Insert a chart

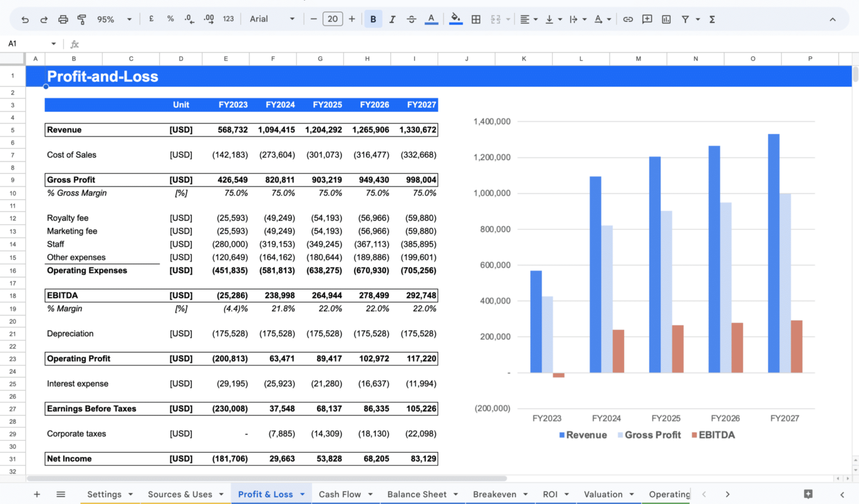[666, 18]
